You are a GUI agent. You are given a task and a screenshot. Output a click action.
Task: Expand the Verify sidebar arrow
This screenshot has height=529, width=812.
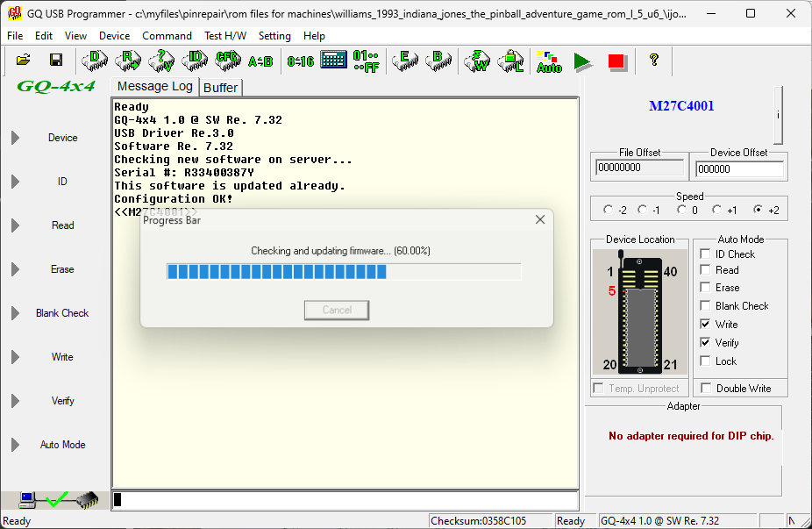[15, 401]
